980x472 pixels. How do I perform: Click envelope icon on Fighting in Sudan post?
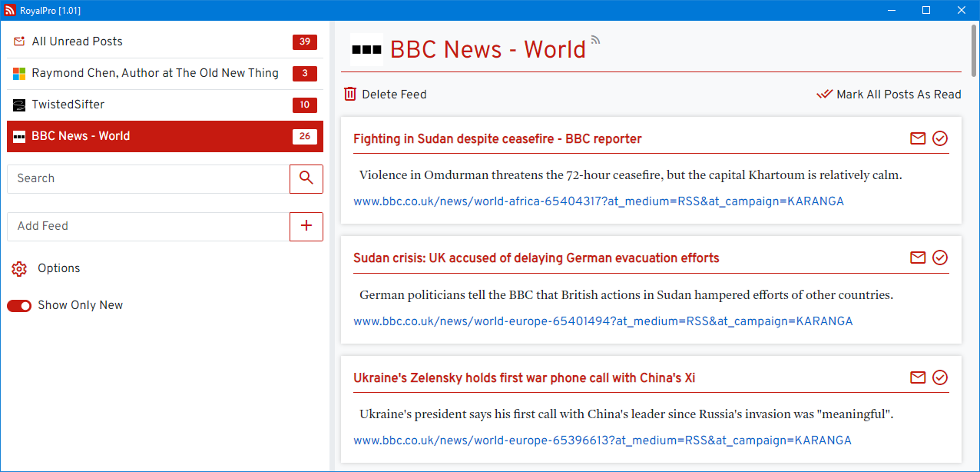tap(918, 138)
